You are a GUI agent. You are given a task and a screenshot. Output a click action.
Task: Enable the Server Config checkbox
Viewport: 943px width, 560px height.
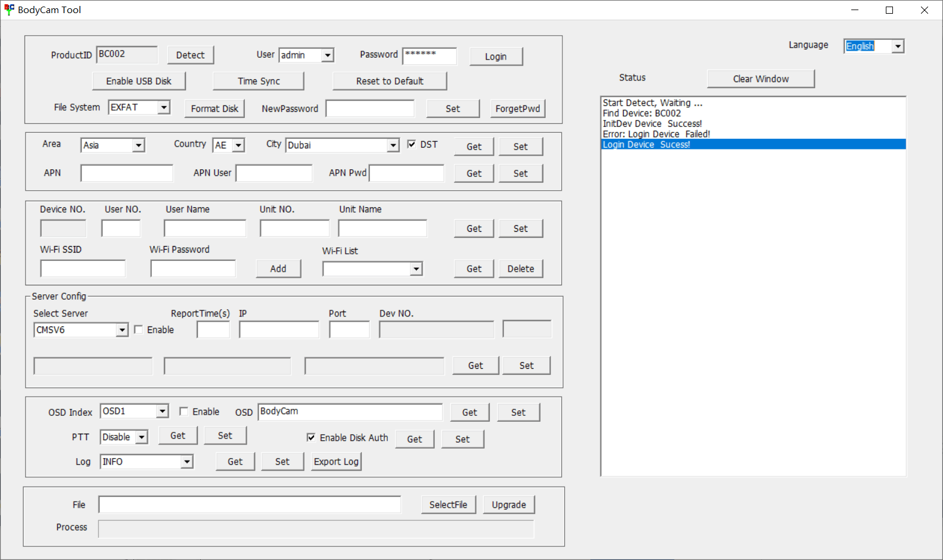coord(139,329)
